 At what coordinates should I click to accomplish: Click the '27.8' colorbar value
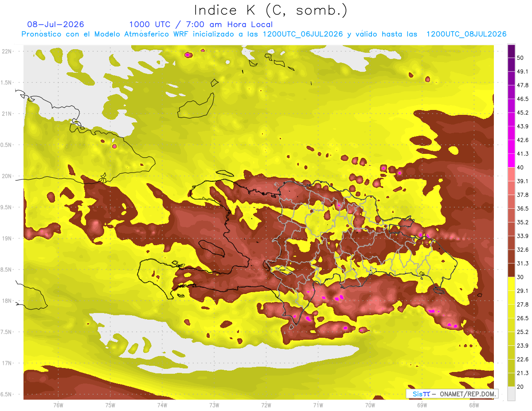pos(523,304)
